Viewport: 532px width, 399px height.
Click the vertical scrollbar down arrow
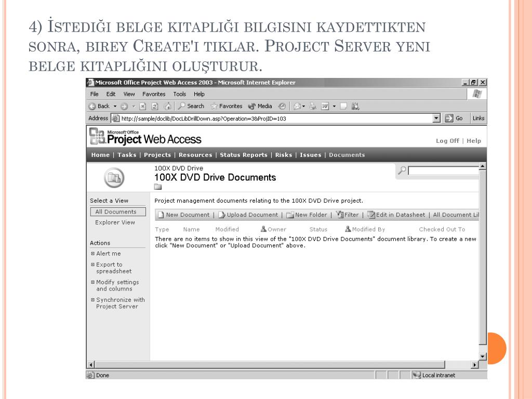(x=483, y=356)
